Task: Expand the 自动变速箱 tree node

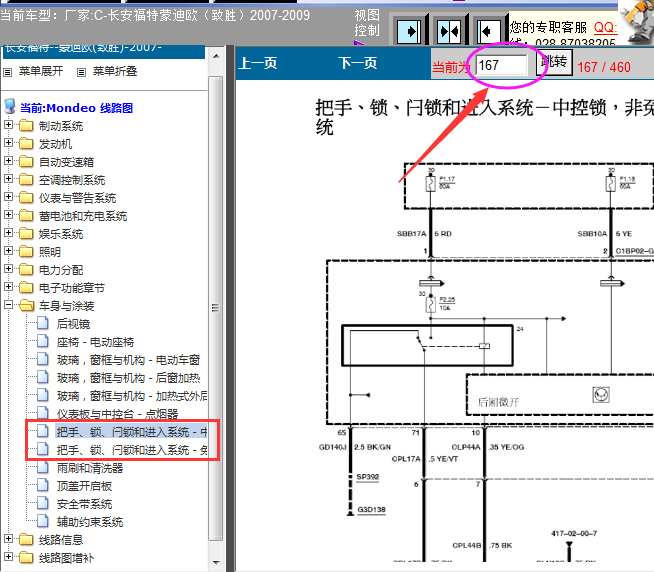Action: point(8,160)
